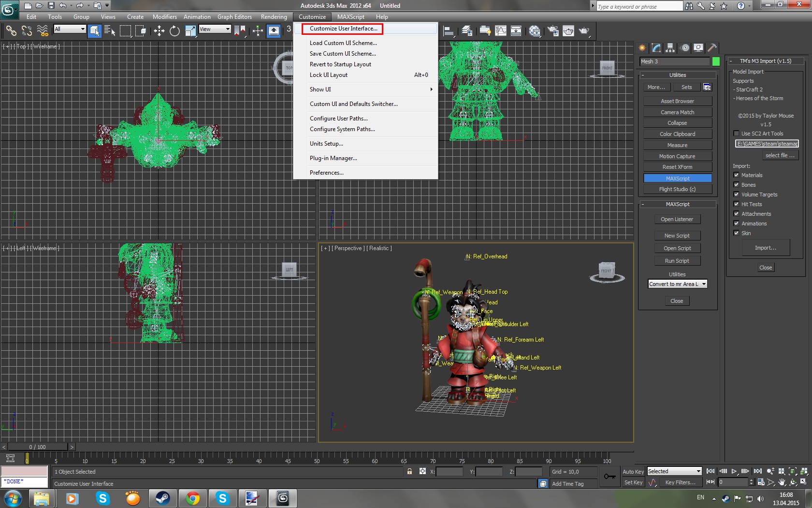
Task: Open the Convert to mr Area L dropdown
Action: (678, 284)
